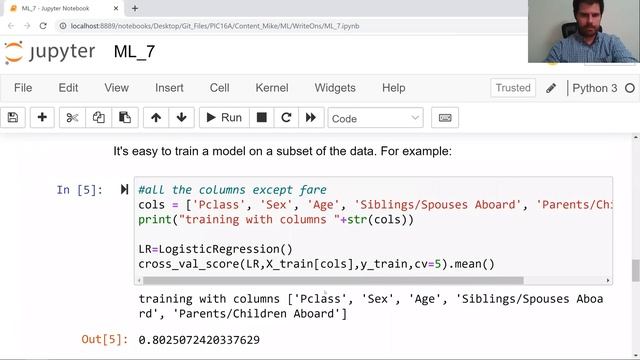The width and height of the screenshot is (640, 360).
Task: Open the Cell menu
Action: click(220, 88)
